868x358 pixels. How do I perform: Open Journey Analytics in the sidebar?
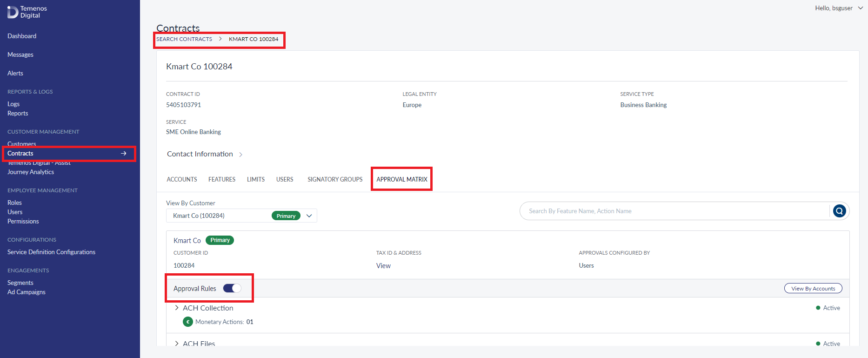[x=31, y=172]
